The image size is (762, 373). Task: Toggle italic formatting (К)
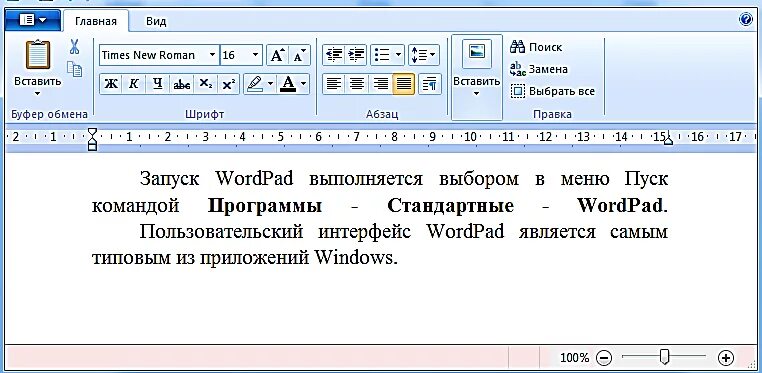[x=133, y=84]
